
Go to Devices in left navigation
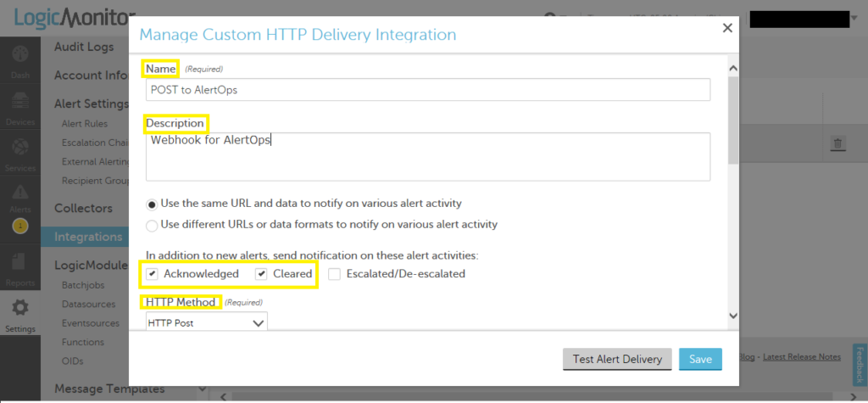(x=20, y=106)
